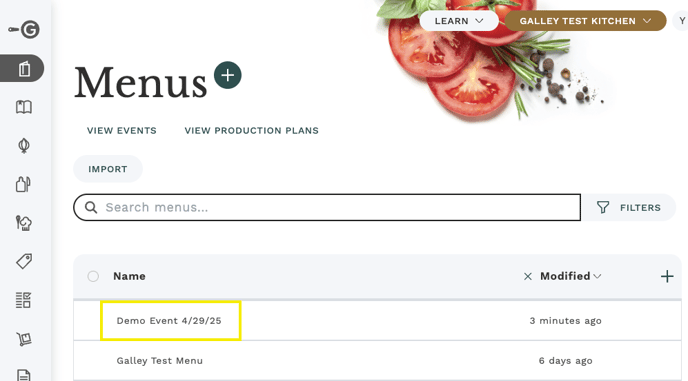The height and width of the screenshot is (381, 688).
Task: Open the recipes book sidebar icon
Action: [24, 107]
